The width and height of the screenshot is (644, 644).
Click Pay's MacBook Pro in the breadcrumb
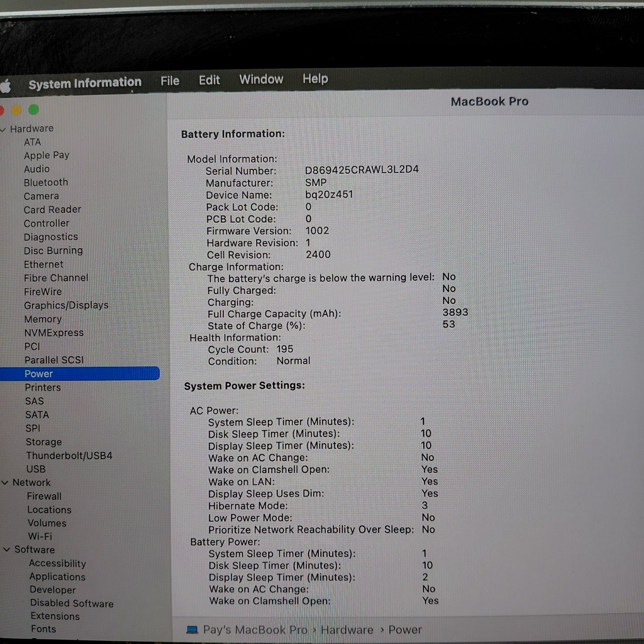[256, 629]
